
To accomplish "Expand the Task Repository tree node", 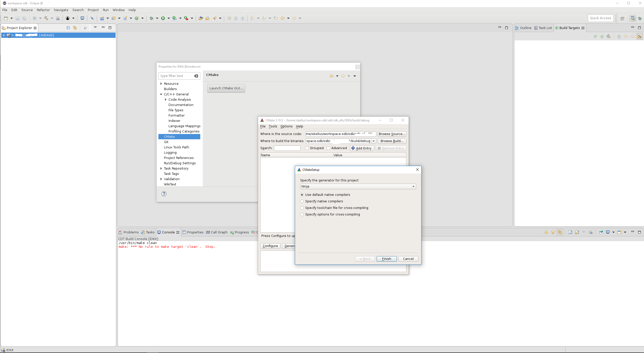I will pos(161,168).
